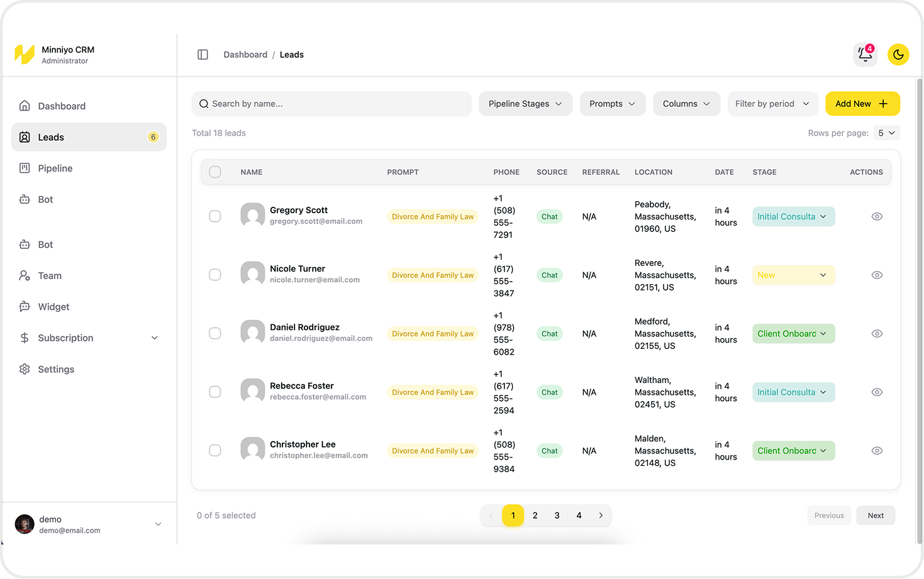Tick the checkbox for Rebecca Foster
The height and width of the screenshot is (579, 924).
[x=215, y=392]
